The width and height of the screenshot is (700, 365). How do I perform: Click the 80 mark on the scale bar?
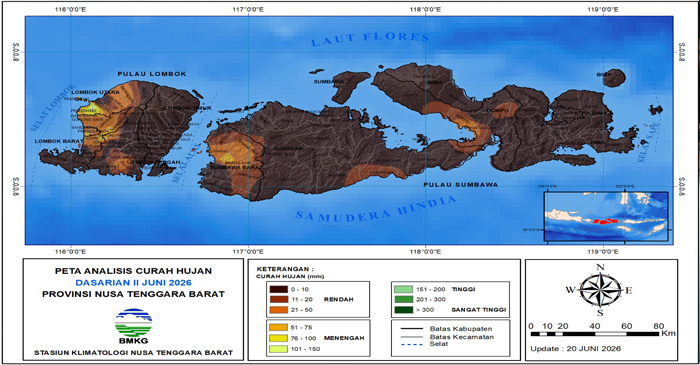click(658, 326)
